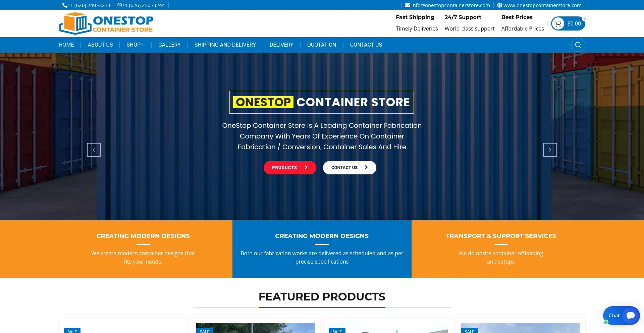
Task: Click CONTACT US in the navigation bar
Action: pos(366,45)
